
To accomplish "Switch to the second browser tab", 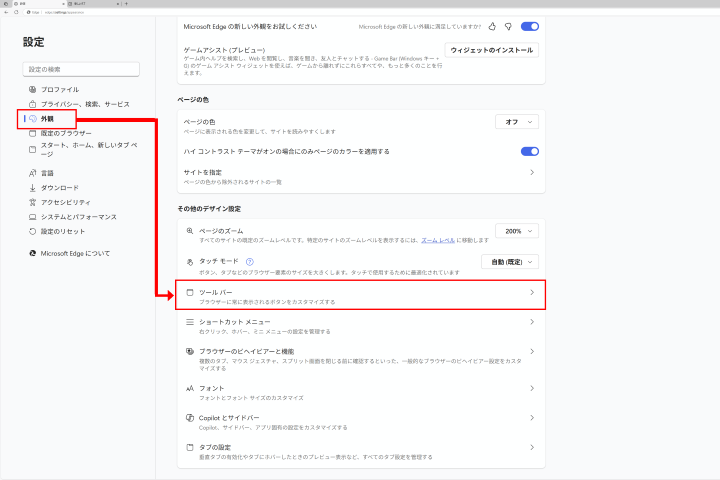I will coord(94,4).
